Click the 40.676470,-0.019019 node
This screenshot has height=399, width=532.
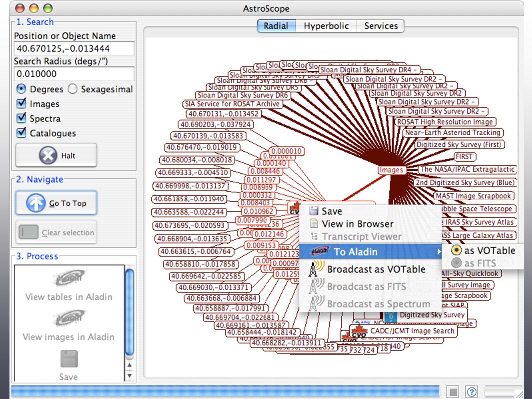click(x=202, y=147)
